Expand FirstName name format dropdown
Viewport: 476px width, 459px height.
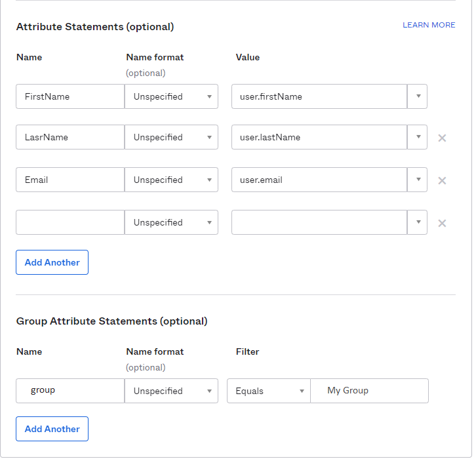pyautogui.click(x=172, y=96)
